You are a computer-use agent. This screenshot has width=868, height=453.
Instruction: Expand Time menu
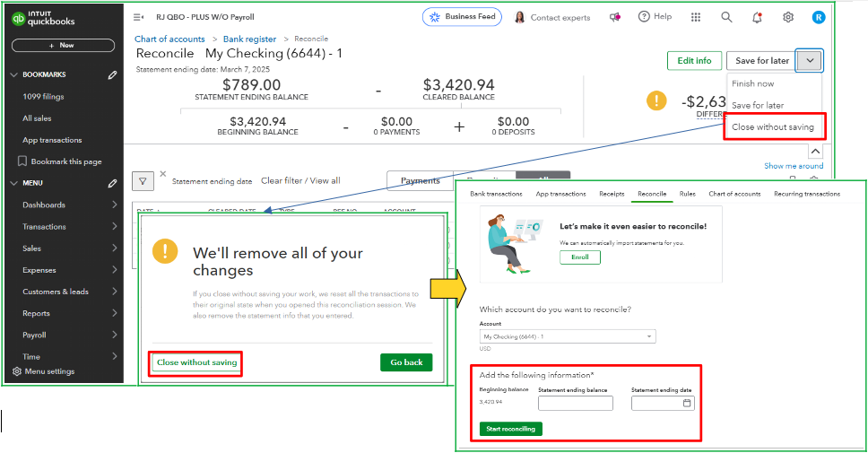coord(70,357)
